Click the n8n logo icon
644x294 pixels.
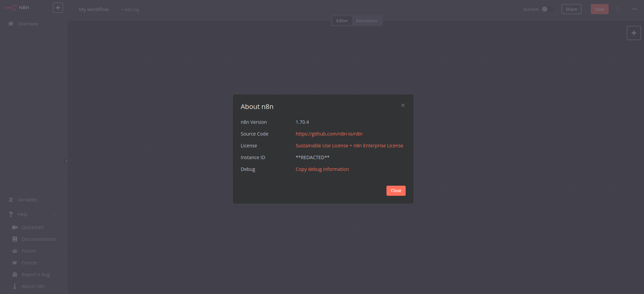coord(10,7)
